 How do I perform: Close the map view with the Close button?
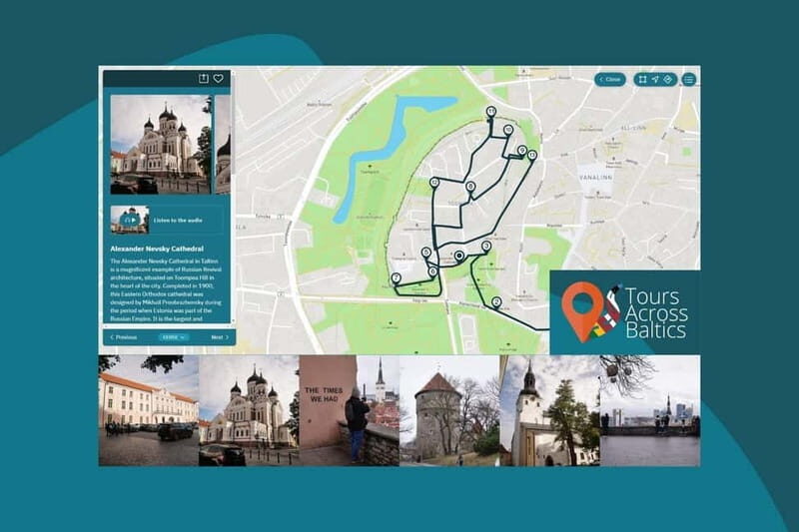click(609, 79)
